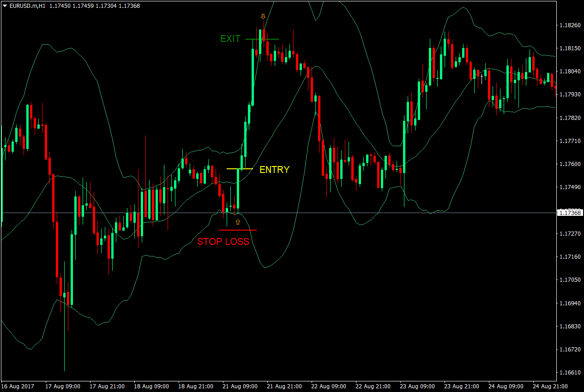Click the 17 Aug 09:00 time label
Image resolution: width=584 pixels, height=392 pixels.
[x=63, y=386]
